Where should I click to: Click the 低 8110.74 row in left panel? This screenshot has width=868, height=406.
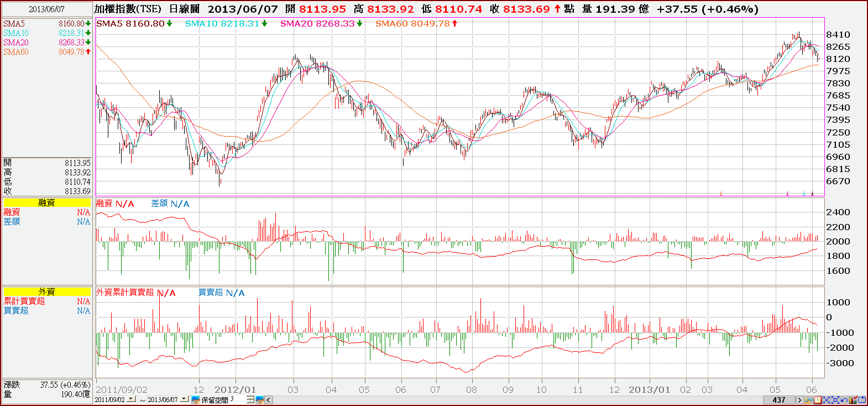point(47,182)
